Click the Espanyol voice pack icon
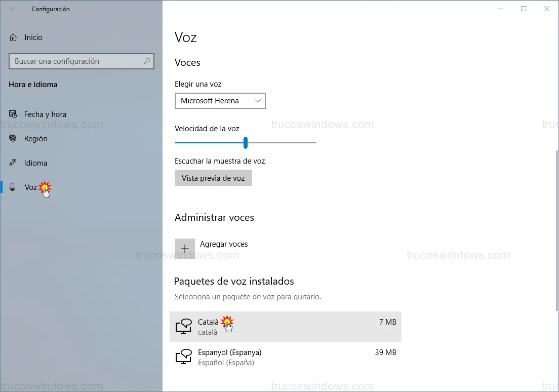The width and height of the screenshot is (559, 392). (x=183, y=357)
